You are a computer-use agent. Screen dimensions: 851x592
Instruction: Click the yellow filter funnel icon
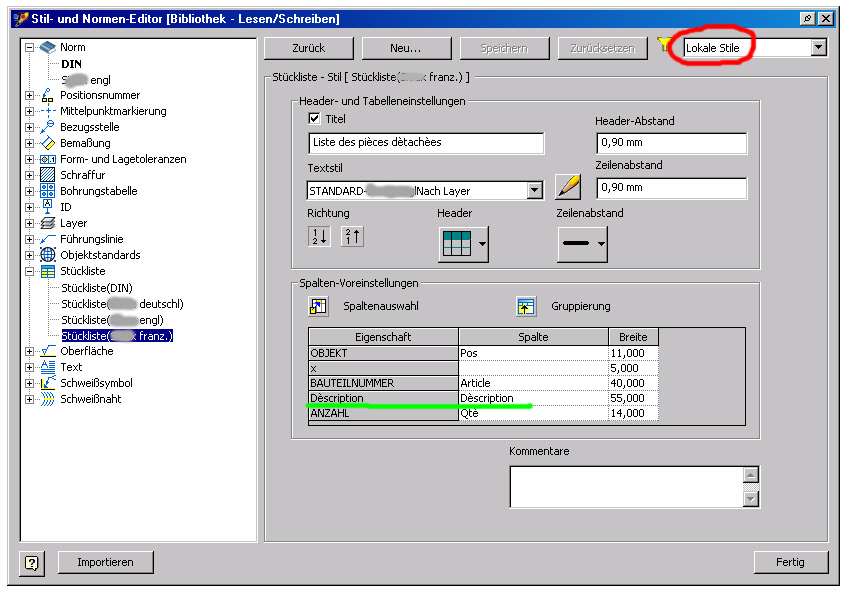664,46
